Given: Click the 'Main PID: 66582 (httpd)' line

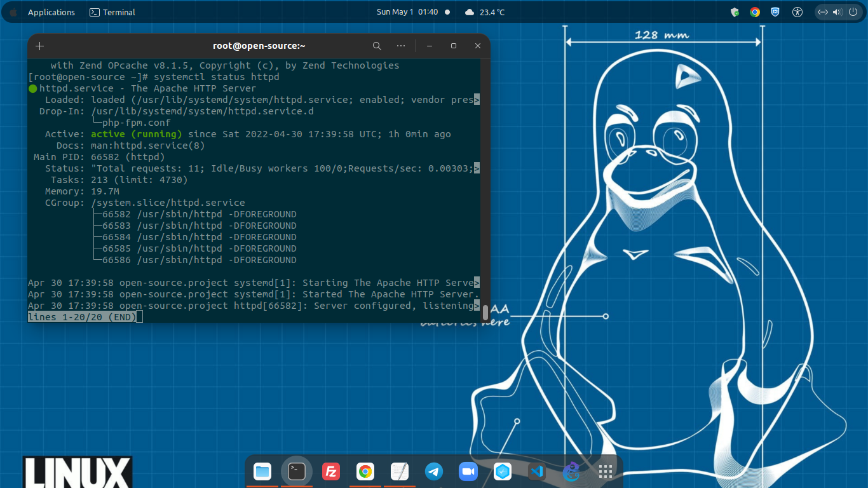Looking at the screenshot, I should 100,157.
